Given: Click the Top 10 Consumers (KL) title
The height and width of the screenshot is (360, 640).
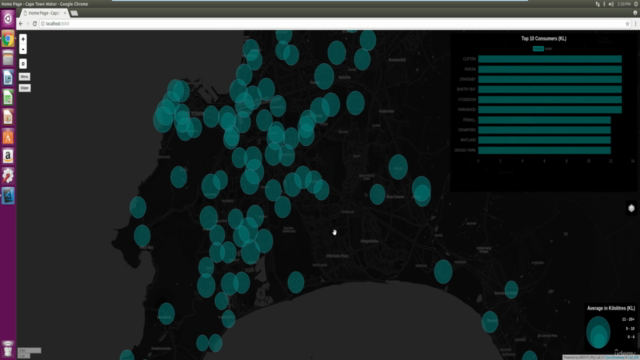Looking at the screenshot, I should pos(544,38).
